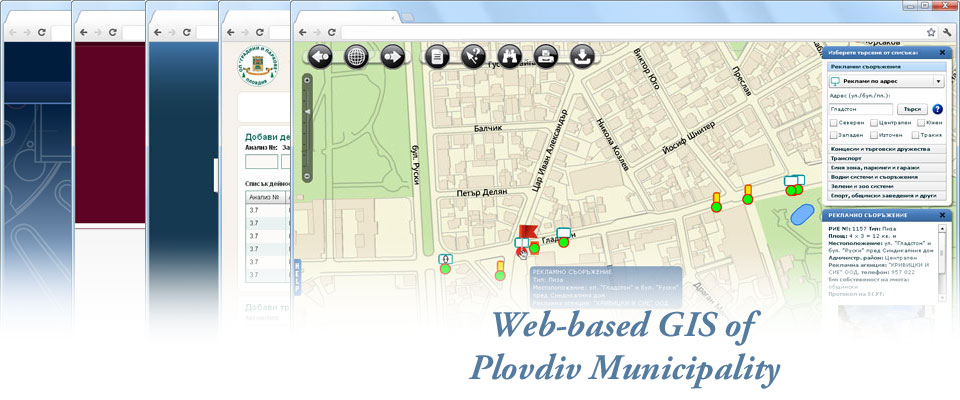Go back in the maroon browser window

coord(84,32)
